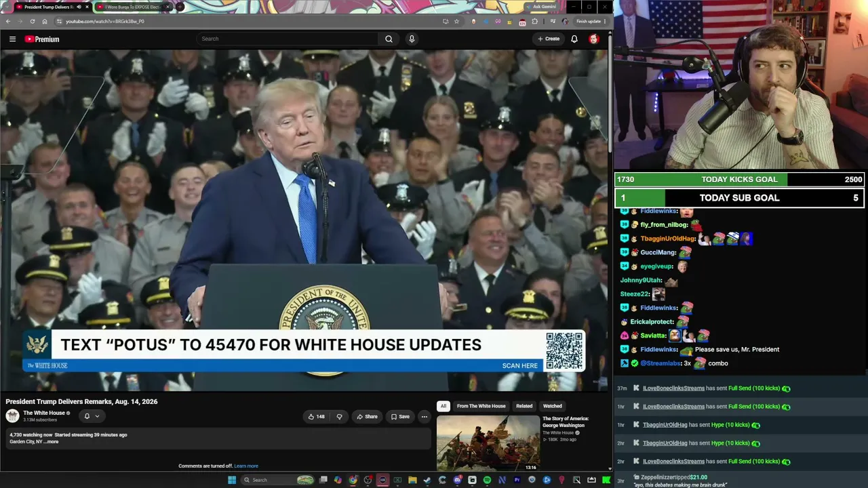Open the video's more actions menu
Image resolution: width=868 pixels, height=488 pixels.
(x=424, y=416)
